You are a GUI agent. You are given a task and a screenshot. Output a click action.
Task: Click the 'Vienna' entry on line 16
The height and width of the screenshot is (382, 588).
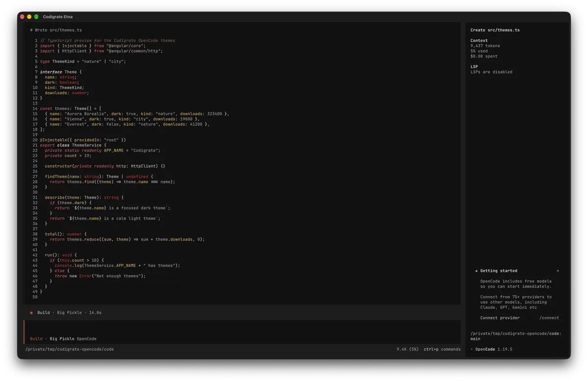pyautogui.click(x=122, y=119)
